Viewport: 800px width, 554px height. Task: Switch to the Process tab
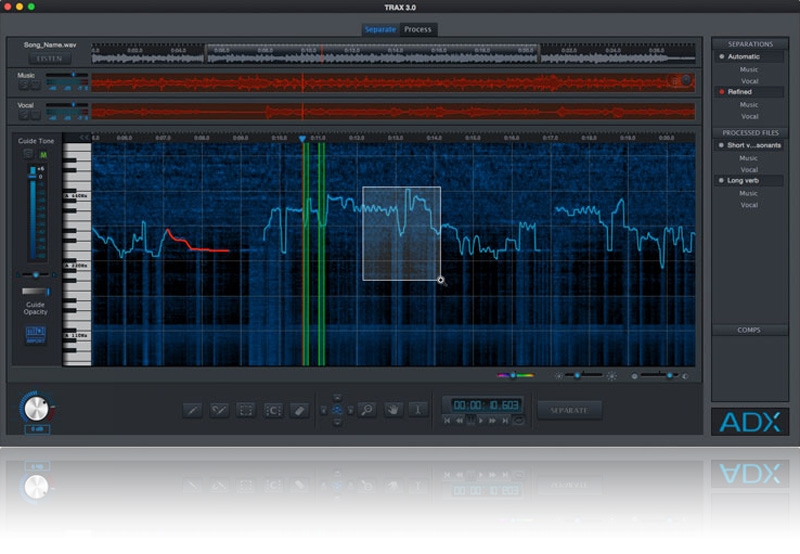click(418, 30)
